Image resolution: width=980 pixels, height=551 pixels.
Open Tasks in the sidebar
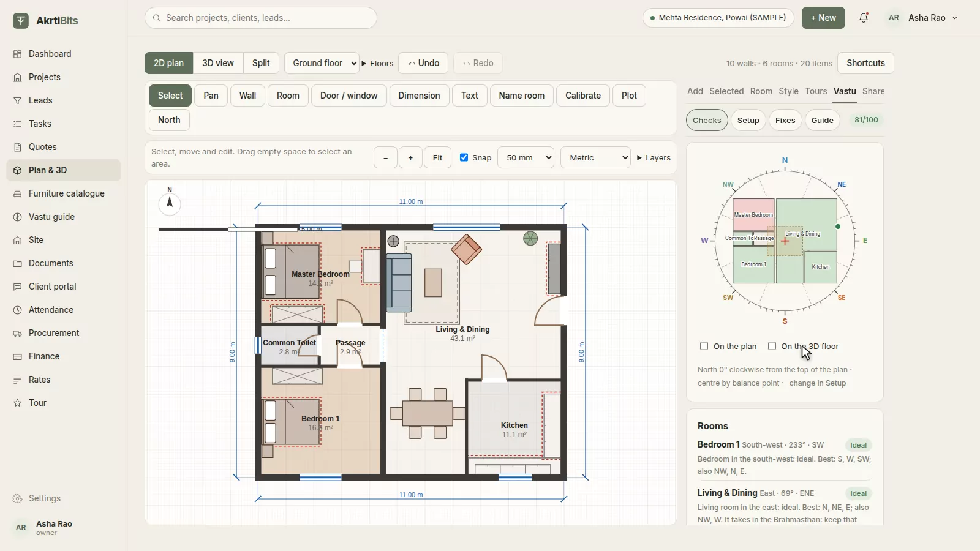64,124
